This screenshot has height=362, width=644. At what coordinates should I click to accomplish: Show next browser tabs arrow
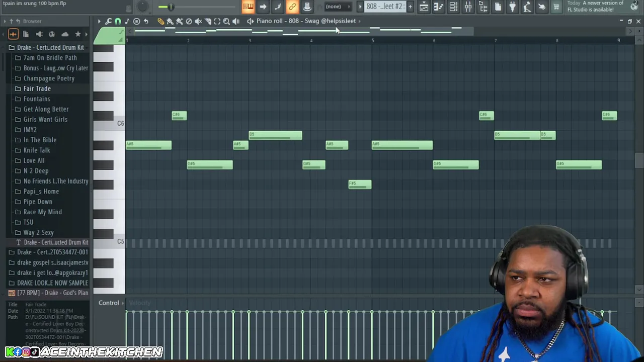click(87, 34)
